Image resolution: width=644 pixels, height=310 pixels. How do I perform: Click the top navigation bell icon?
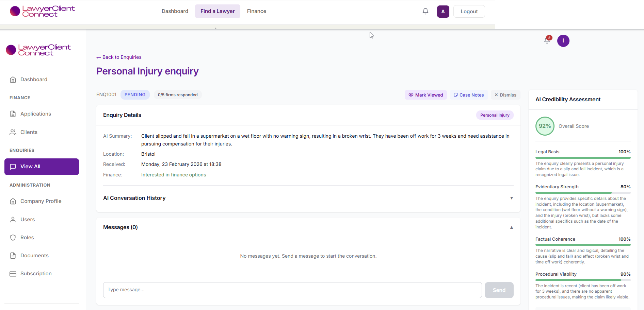click(x=425, y=11)
